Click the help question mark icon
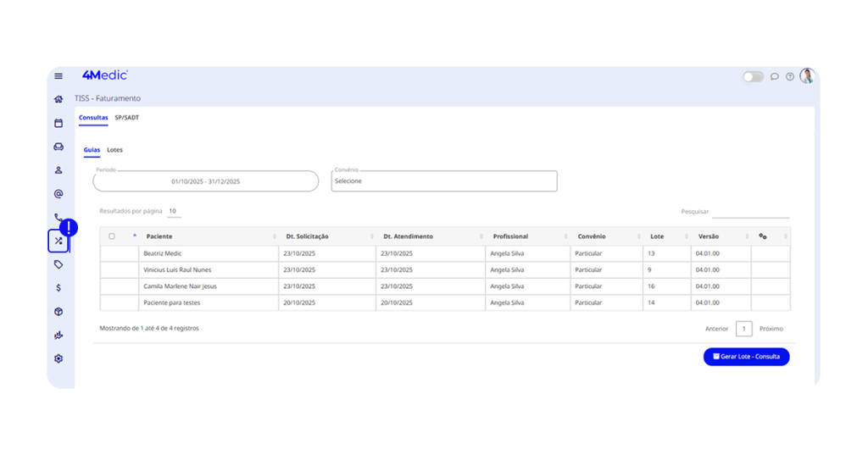This screenshot has width=868, height=455. [790, 76]
